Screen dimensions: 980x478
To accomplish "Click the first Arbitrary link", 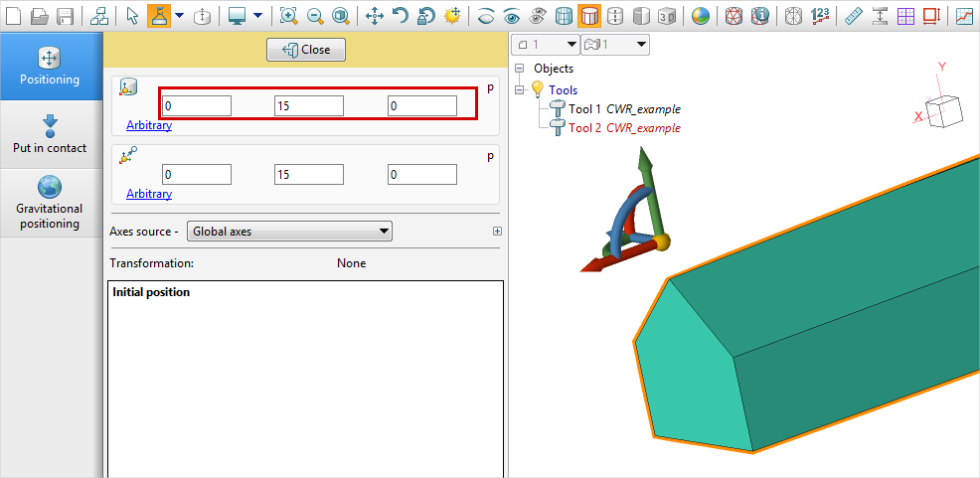I will click(x=149, y=125).
